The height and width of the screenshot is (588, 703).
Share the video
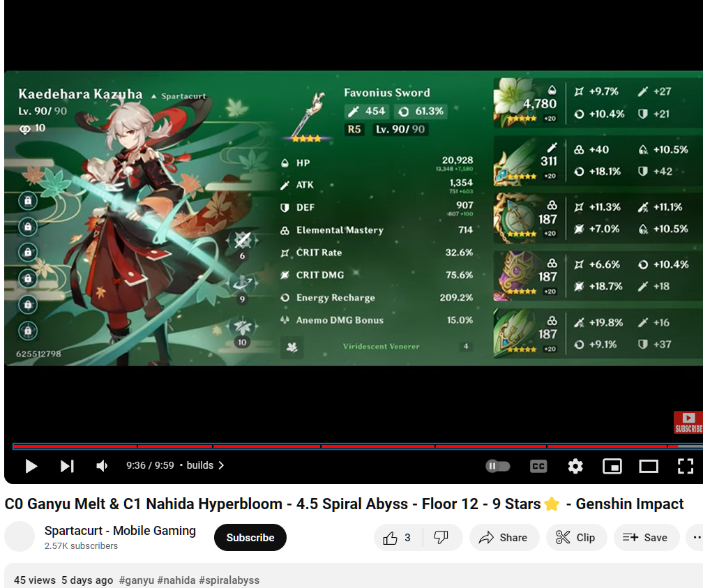pyautogui.click(x=504, y=537)
